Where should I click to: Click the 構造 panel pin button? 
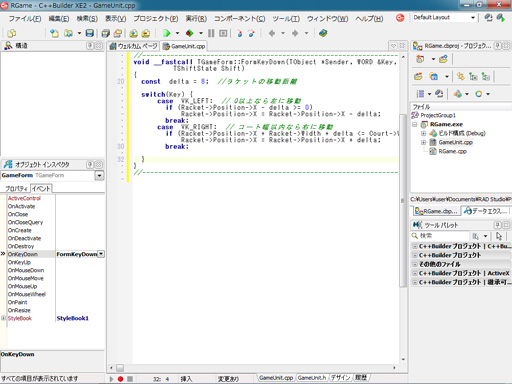(90, 46)
